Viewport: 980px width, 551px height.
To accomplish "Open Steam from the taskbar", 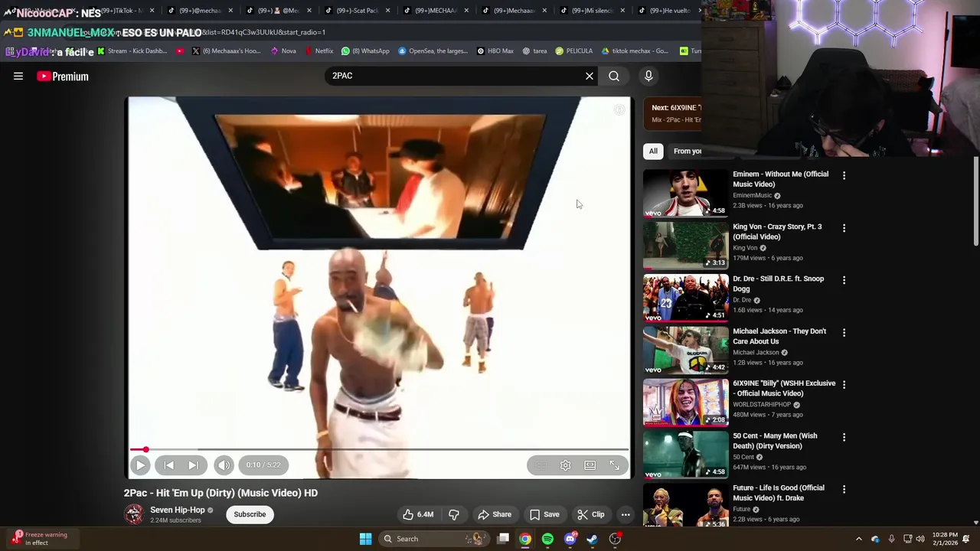I will (x=592, y=539).
